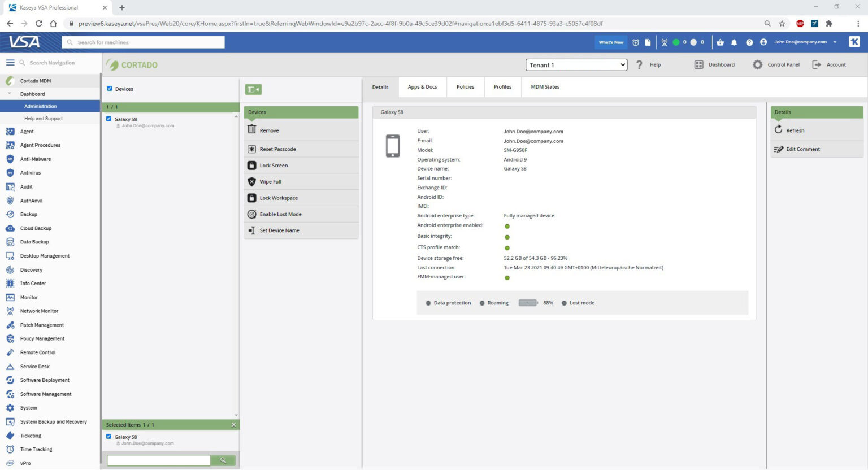The height and width of the screenshot is (470, 868).
Task: Open the Policies tab
Action: pos(465,86)
